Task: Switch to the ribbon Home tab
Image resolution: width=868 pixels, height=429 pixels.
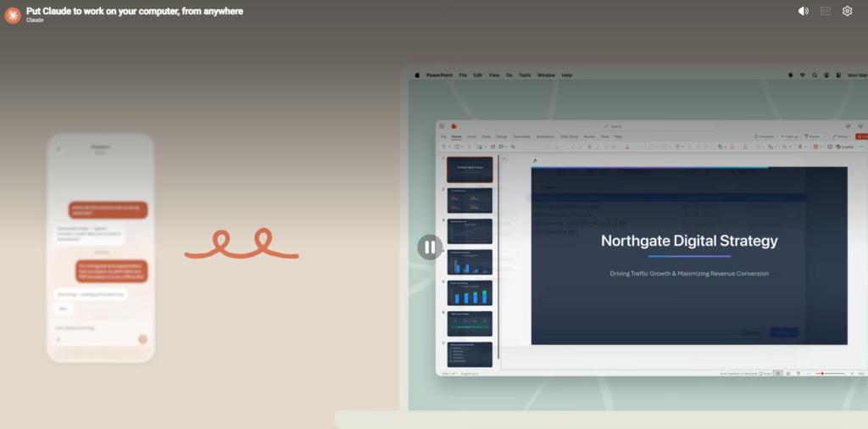Action: [x=456, y=136]
